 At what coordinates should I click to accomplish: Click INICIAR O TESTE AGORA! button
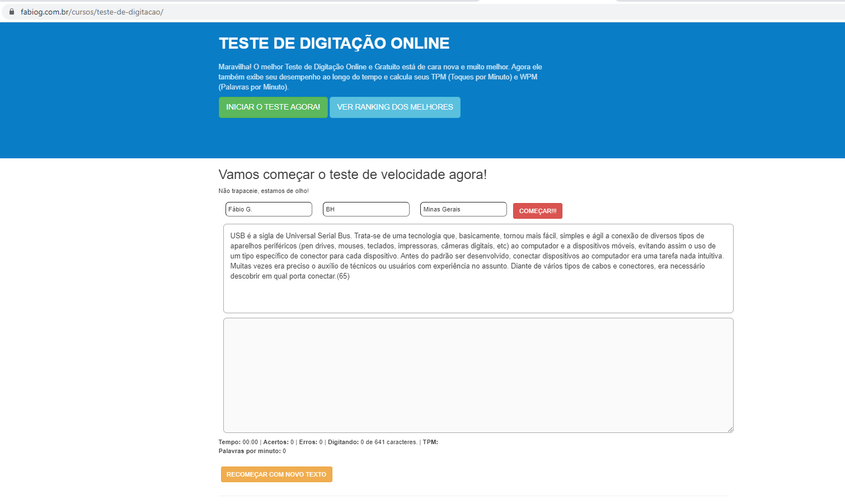[273, 107]
